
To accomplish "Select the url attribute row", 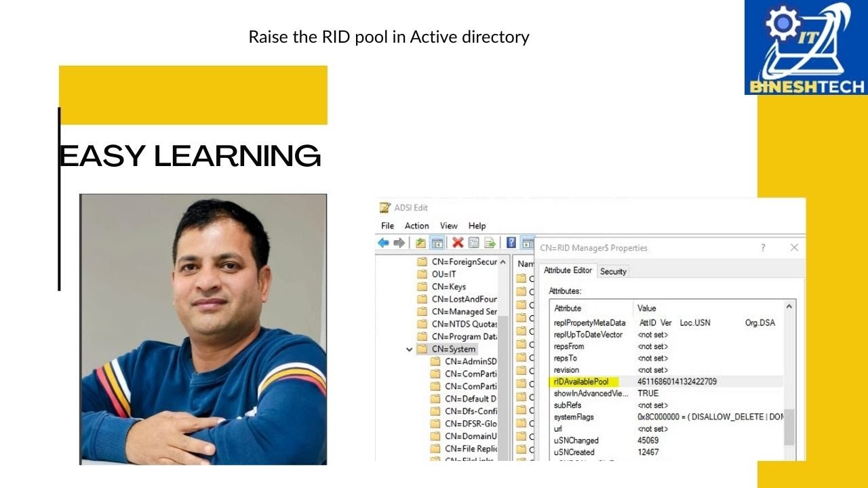I will pos(667,428).
